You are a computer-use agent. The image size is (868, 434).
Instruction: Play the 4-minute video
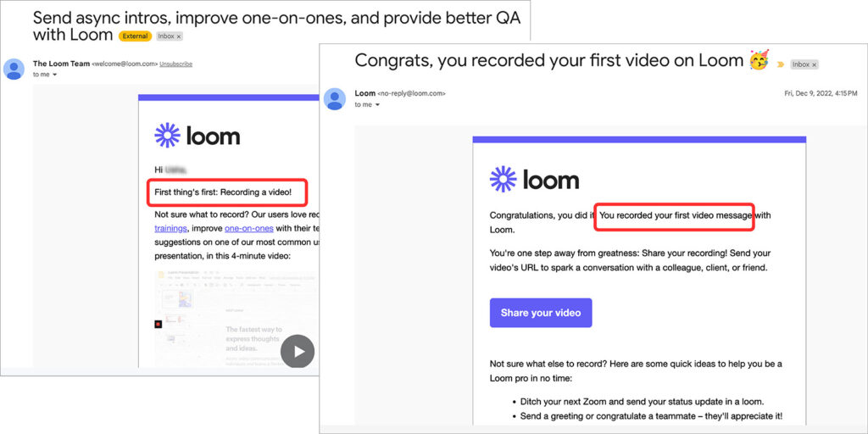click(298, 351)
